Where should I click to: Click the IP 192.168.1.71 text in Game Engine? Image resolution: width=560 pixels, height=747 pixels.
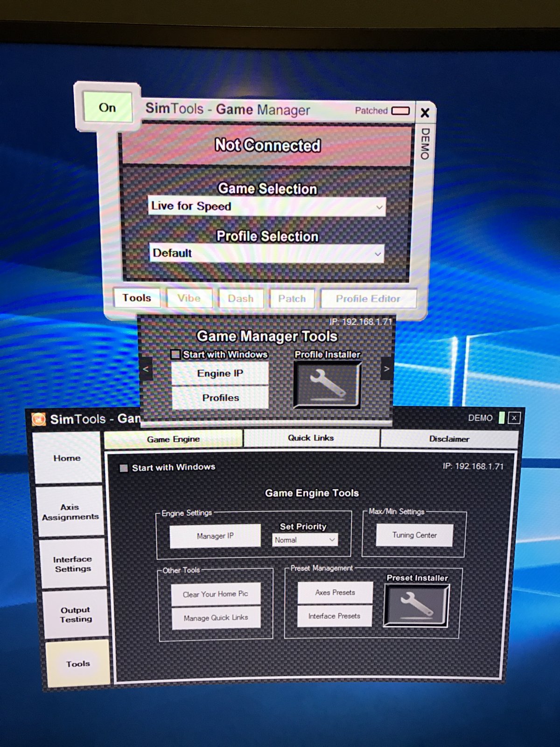click(x=473, y=466)
